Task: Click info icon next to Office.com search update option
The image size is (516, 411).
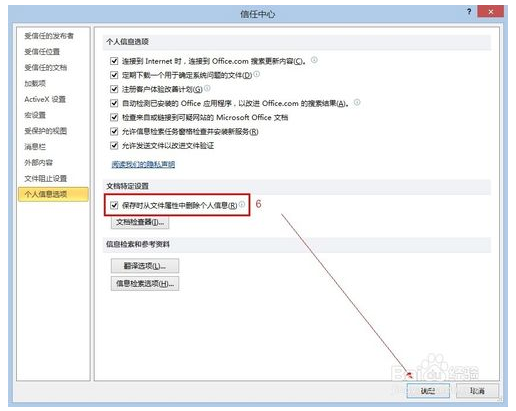Action: 314,60
